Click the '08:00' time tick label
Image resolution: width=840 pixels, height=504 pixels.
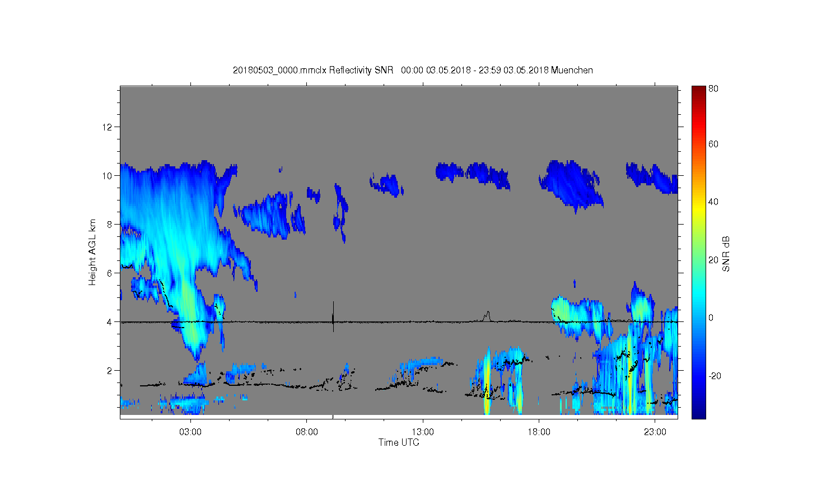tap(307, 432)
